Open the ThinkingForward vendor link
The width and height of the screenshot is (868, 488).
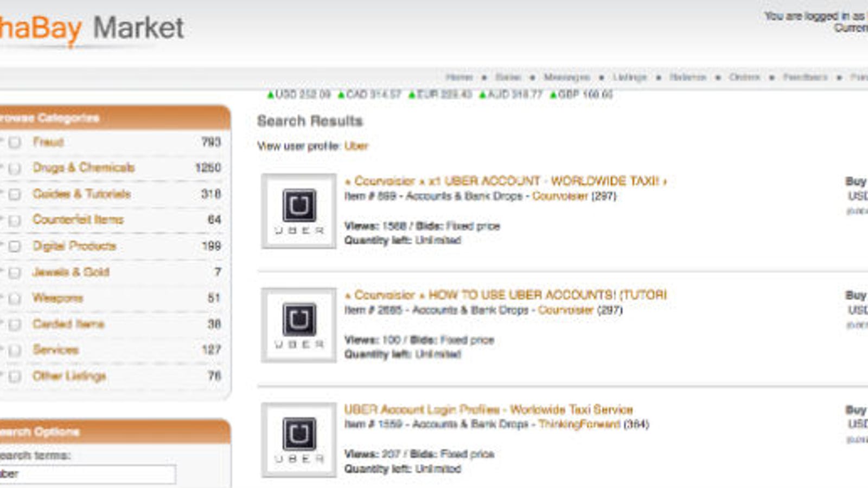point(579,424)
